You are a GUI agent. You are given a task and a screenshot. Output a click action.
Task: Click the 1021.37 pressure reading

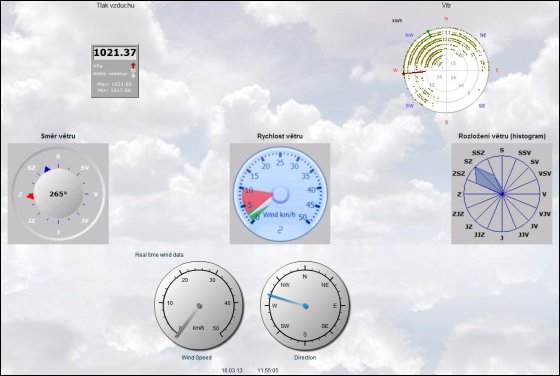[x=115, y=53]
